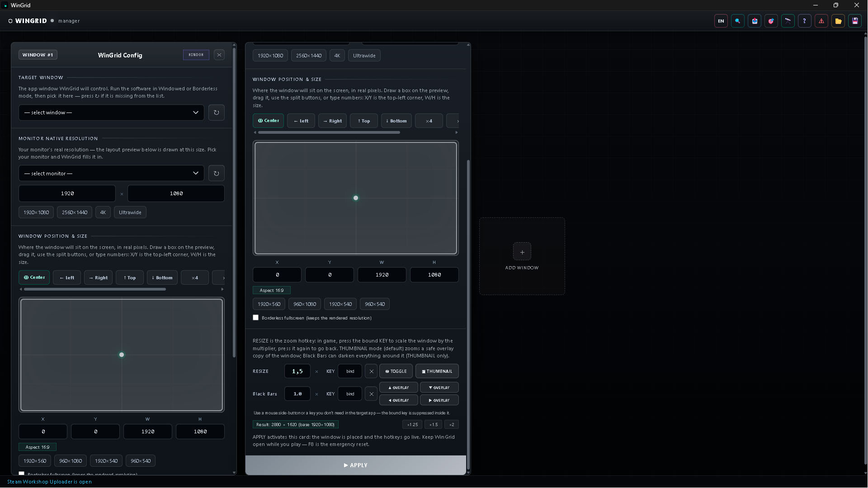Screen dimensions: 868x488
Task: Switch resize mode to TOGGLE
Action: tap(396, 371)
